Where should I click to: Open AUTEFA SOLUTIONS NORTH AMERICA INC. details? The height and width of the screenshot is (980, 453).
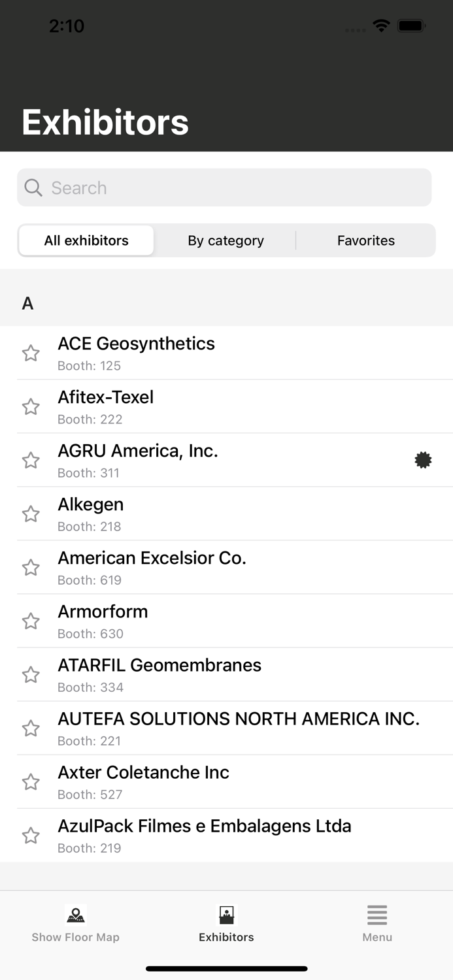coord(239,727)
